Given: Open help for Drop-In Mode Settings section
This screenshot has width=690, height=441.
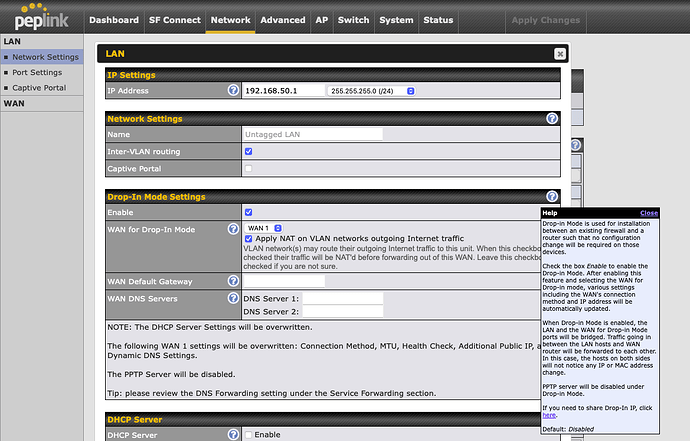Looking at the screenshot, I should pos(552,196).
